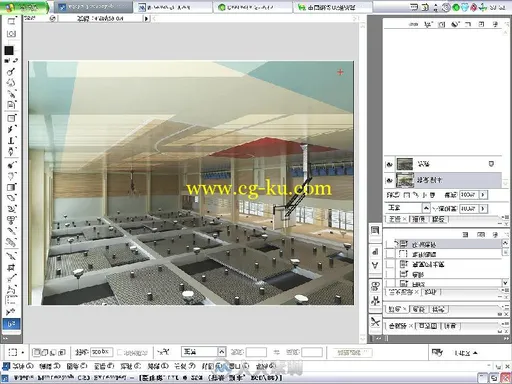Switch to the Photoshop taskbar button

pyautogui.click(x=93, y=7)
